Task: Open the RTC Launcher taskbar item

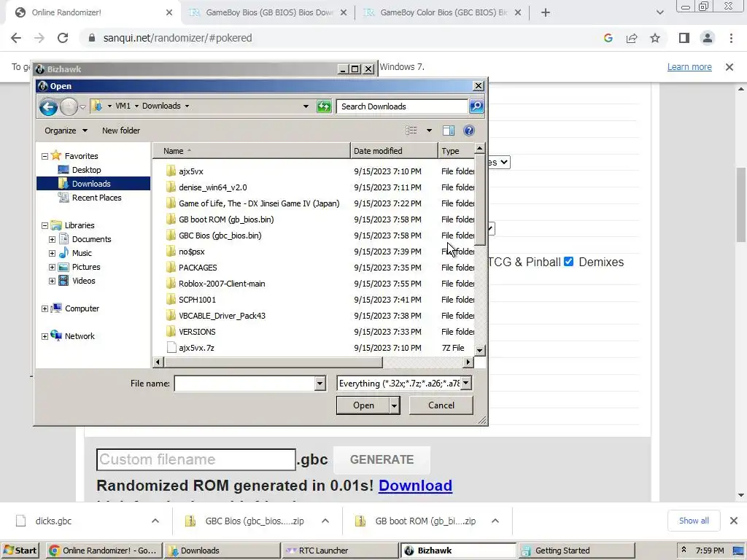Action: click(x=339, y=551)
